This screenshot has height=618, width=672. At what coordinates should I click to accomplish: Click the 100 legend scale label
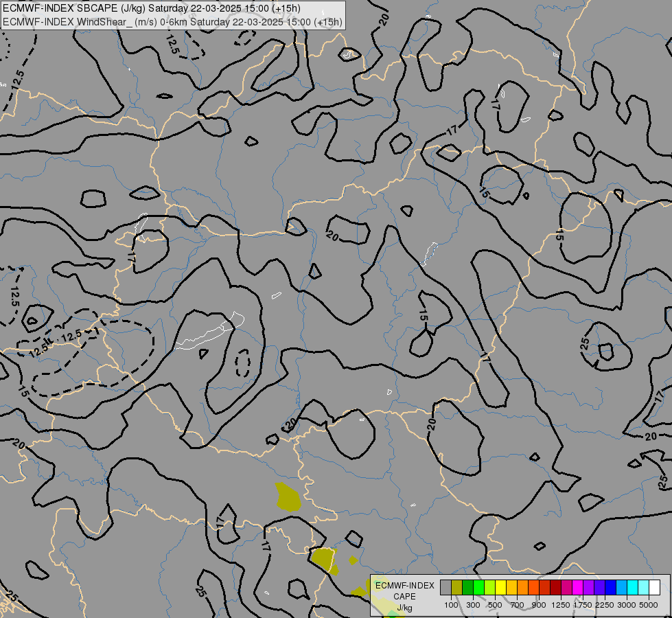point(451,605)
